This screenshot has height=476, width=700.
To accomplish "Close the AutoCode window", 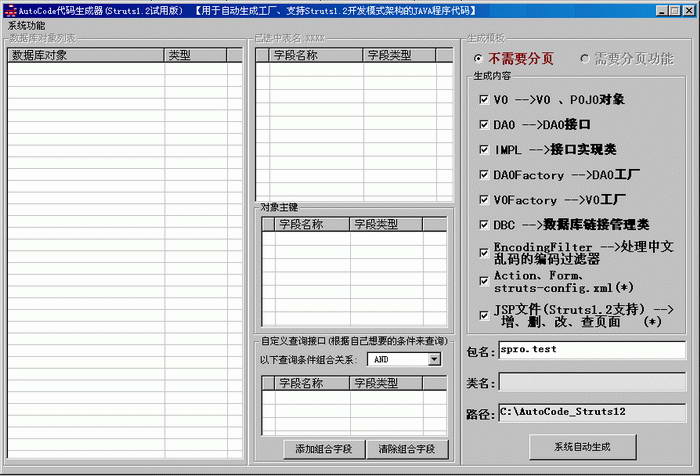I will [x=689, y=11].
